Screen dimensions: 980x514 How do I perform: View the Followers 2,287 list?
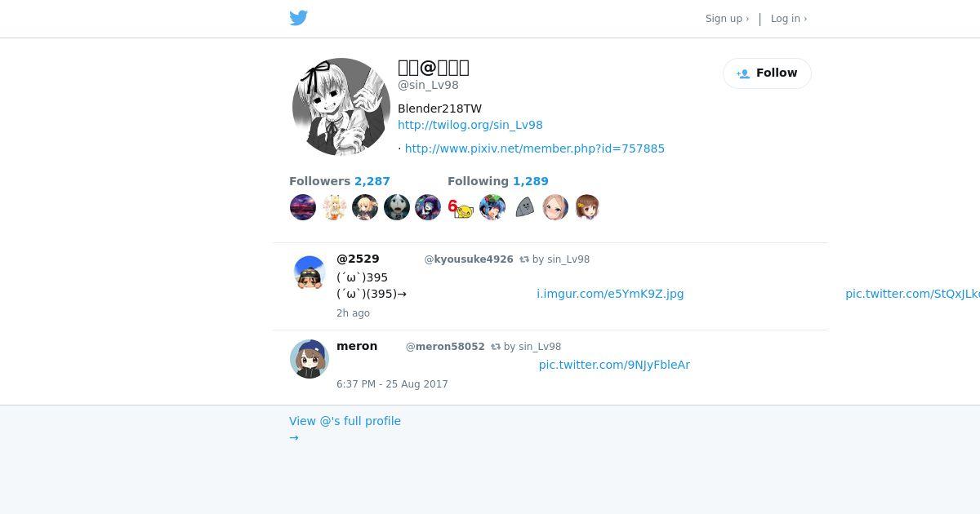340,181
